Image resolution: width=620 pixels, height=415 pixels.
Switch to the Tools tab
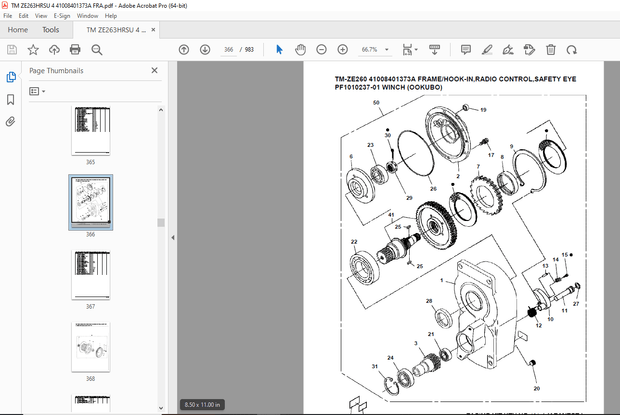(51, 30)
